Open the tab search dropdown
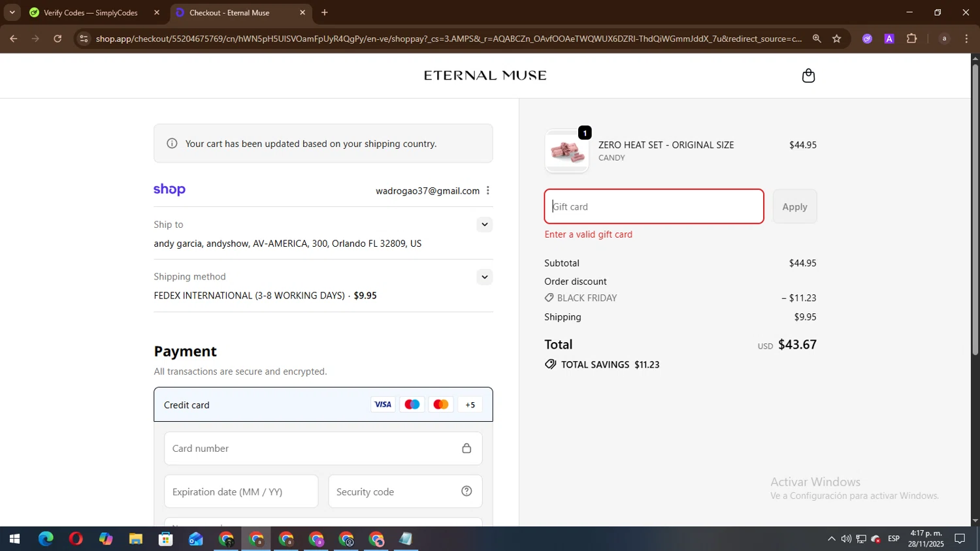The height and width of the screenshot is (551, 980). coord(12,12)
